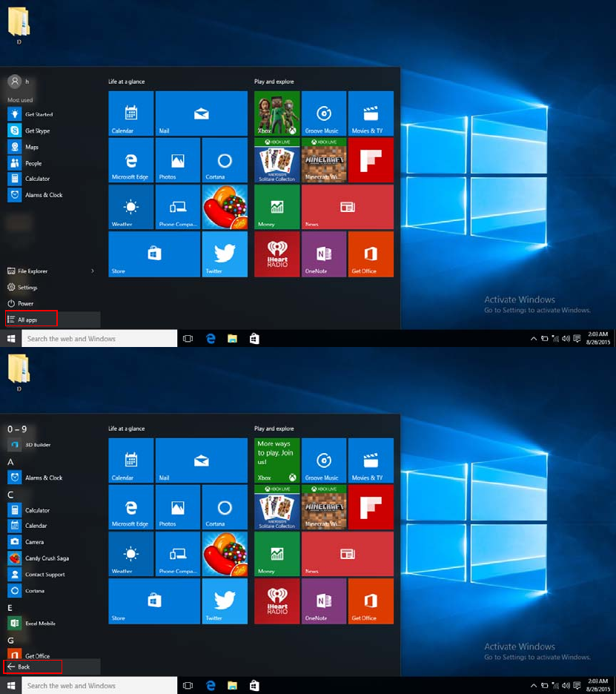Open Candy Crush tile in bottom screenshot
This screenshot has width=616, height=694.
click(225, 554)
